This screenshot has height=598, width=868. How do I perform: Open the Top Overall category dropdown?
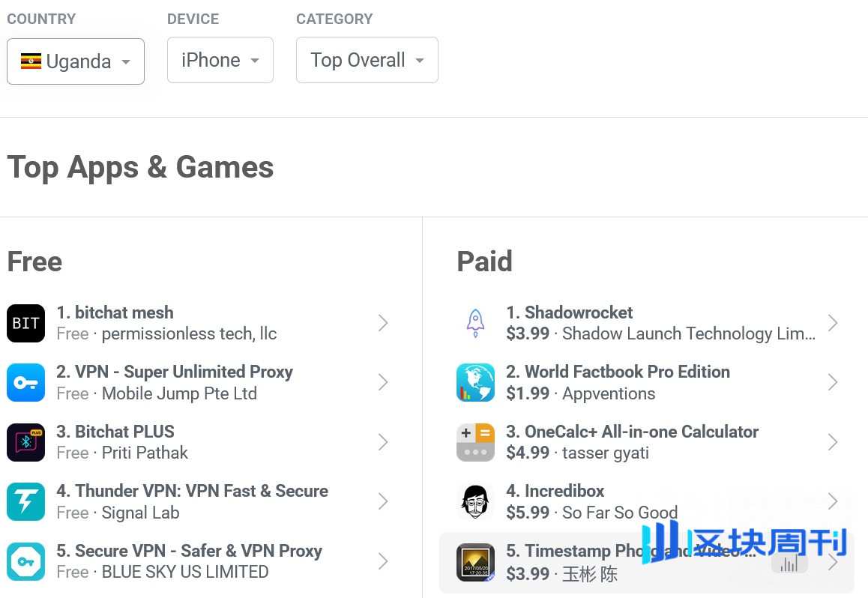[367, 60]
